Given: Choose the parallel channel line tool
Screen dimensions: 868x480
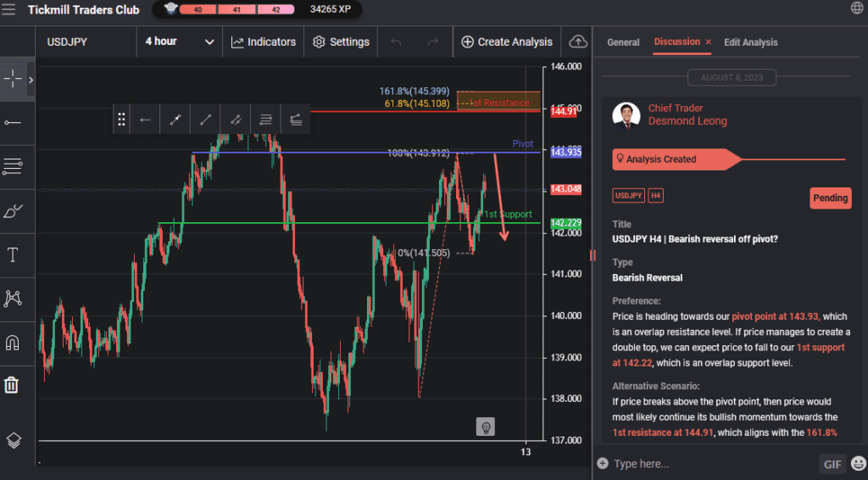Looking at the screenshot, I should pyautogui.click(x=236, y=119).
